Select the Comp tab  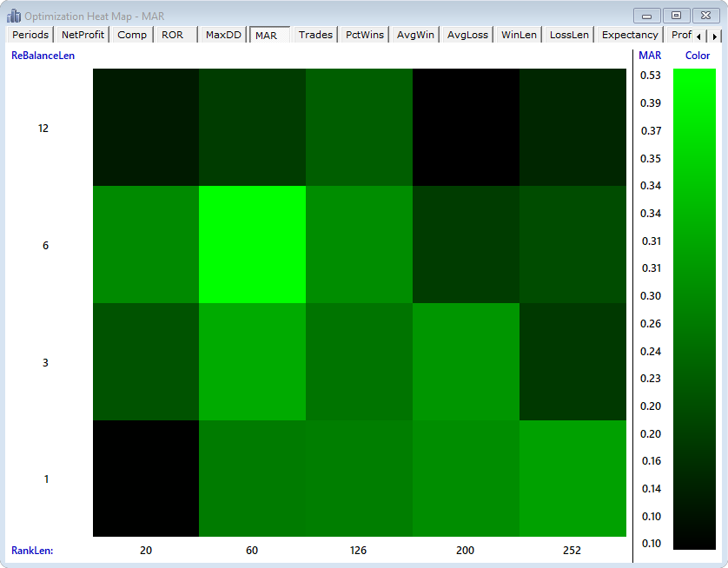coord(132,35)
